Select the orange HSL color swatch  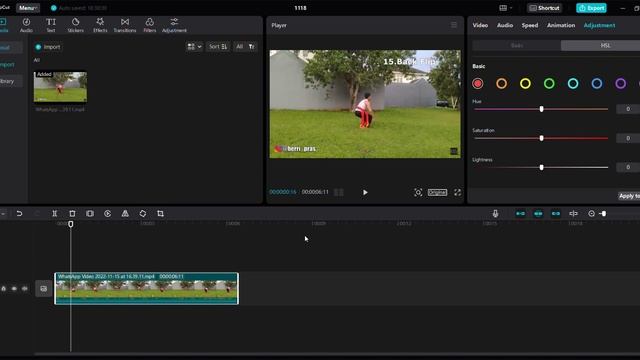click(502, 84)
